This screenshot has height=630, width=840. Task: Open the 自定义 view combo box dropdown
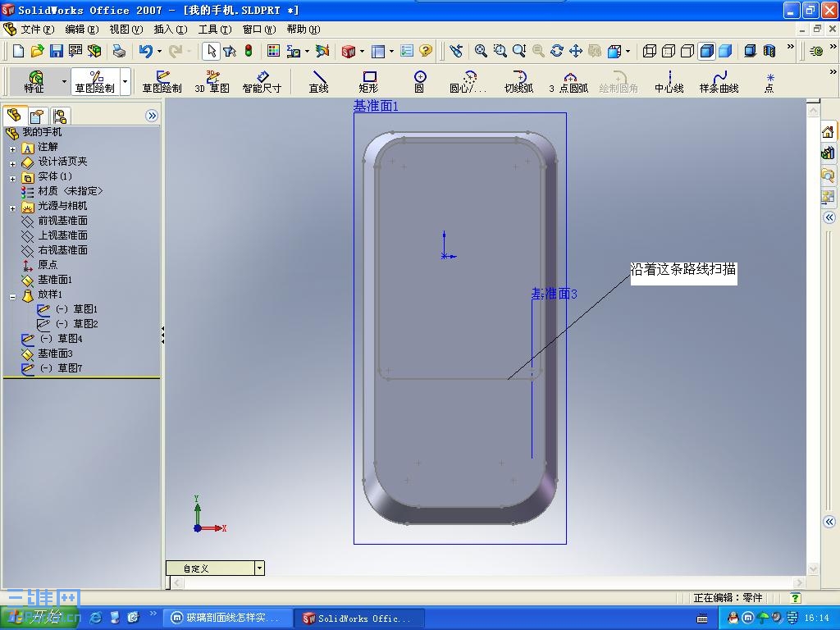[x=259, y=568]
